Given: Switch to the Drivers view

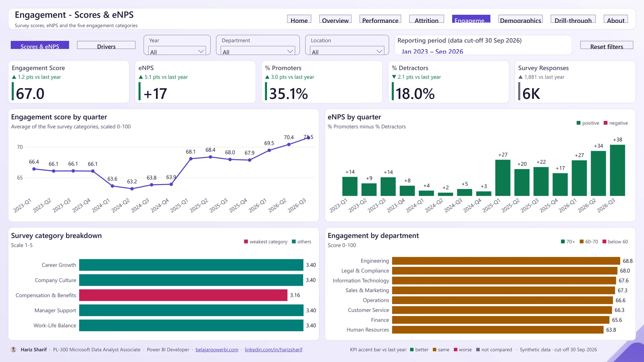Looking at the screenshot, I should tap(106, 45).
